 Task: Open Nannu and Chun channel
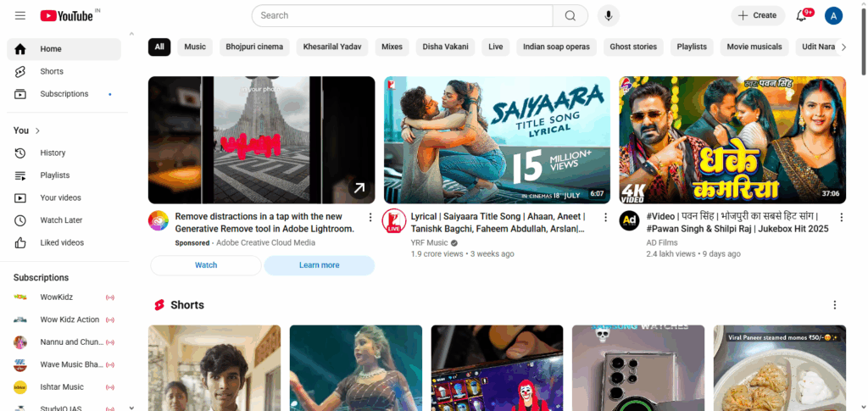point(64,342)
